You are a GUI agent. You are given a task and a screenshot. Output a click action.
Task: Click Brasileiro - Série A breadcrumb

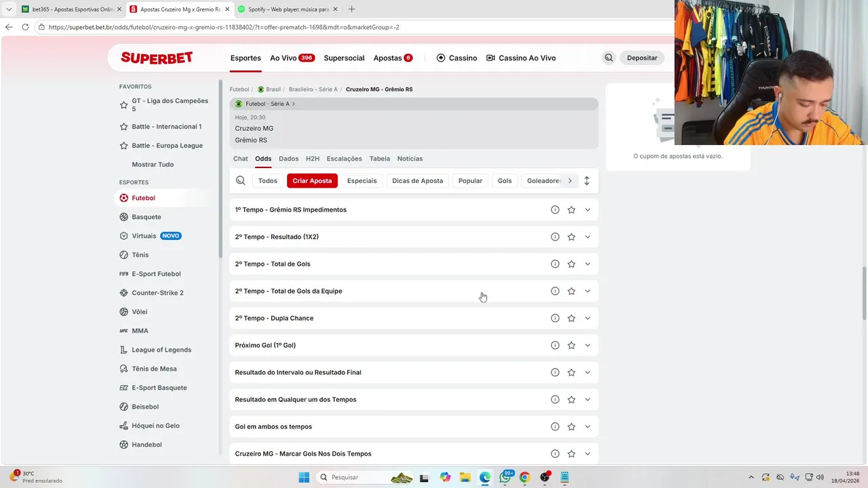[x=313, y=89]
